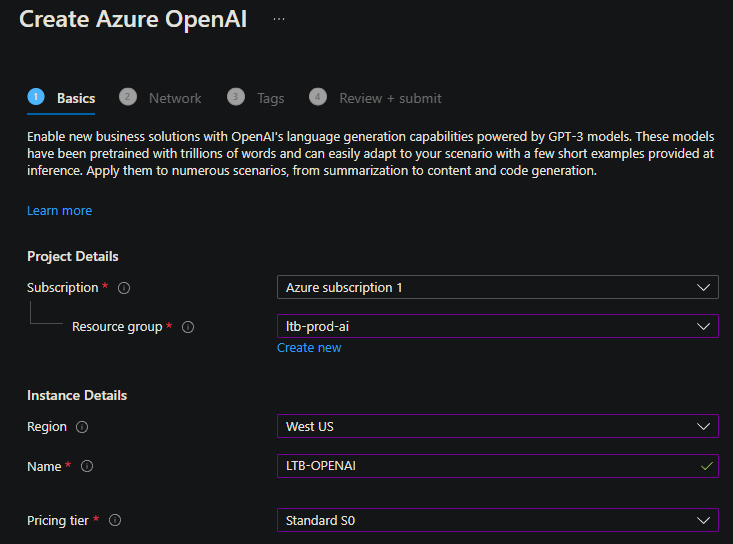The height and width of the screenshot is (544, 733).
Task: Click into the Name field containing LTB-OPENAI
Action: coord(497,466)
